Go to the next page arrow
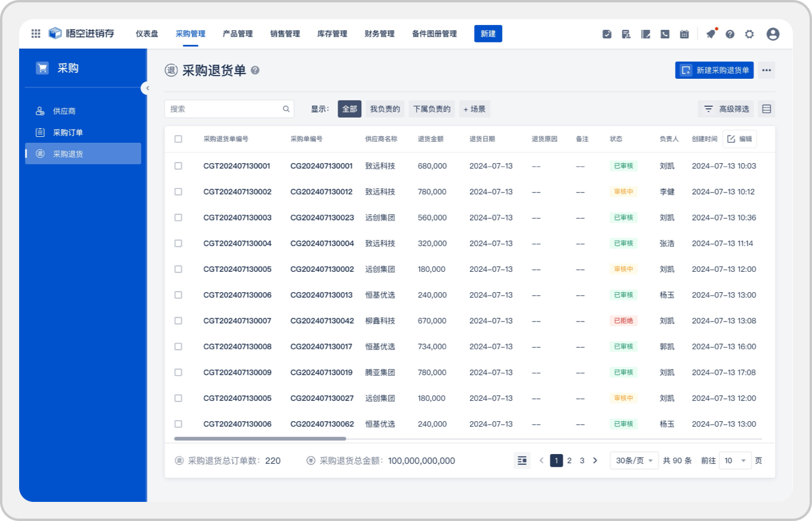The width and height of the screenshot is (812, 521). [x=595, y=460]
